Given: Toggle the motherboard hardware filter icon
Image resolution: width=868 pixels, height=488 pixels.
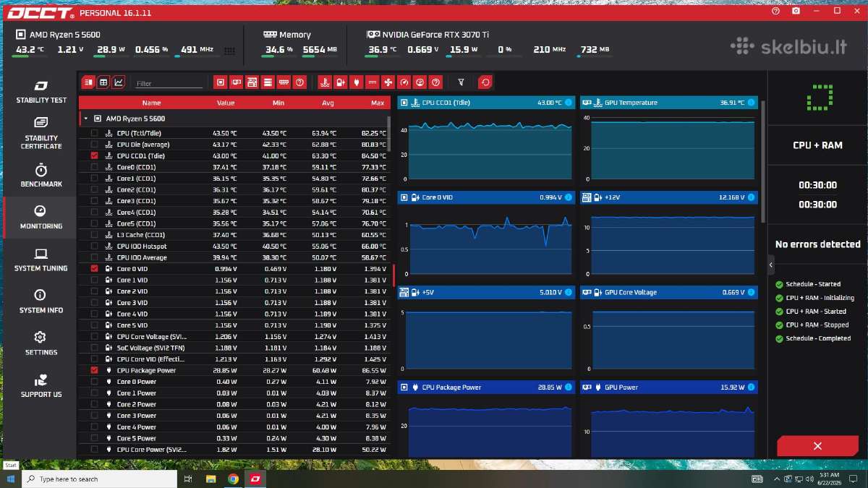Looking at the screenshot, I should click(x=252, y=82).
